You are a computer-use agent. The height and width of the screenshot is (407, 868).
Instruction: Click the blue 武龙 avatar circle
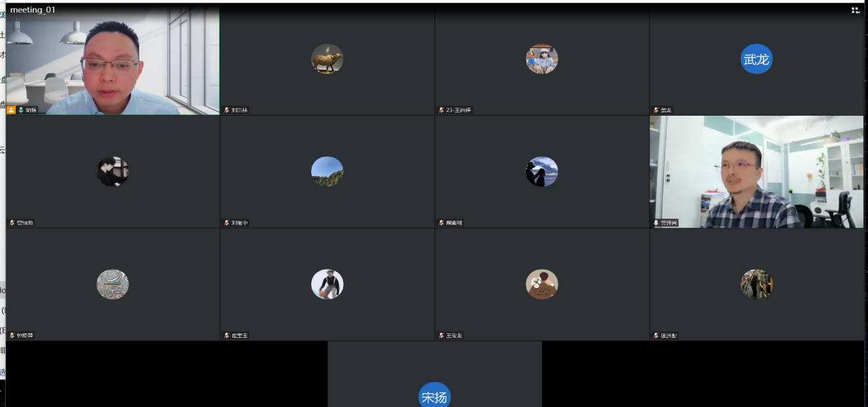(756, 59)
